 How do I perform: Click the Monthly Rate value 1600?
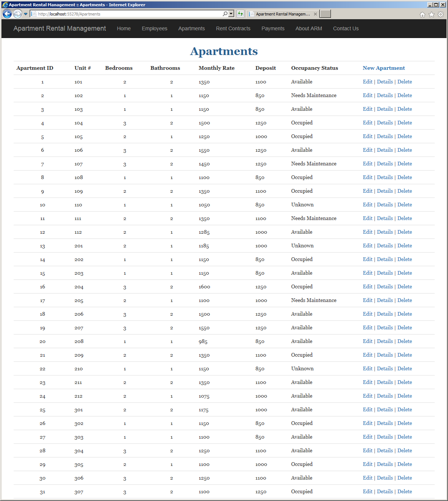click(204, 287)
